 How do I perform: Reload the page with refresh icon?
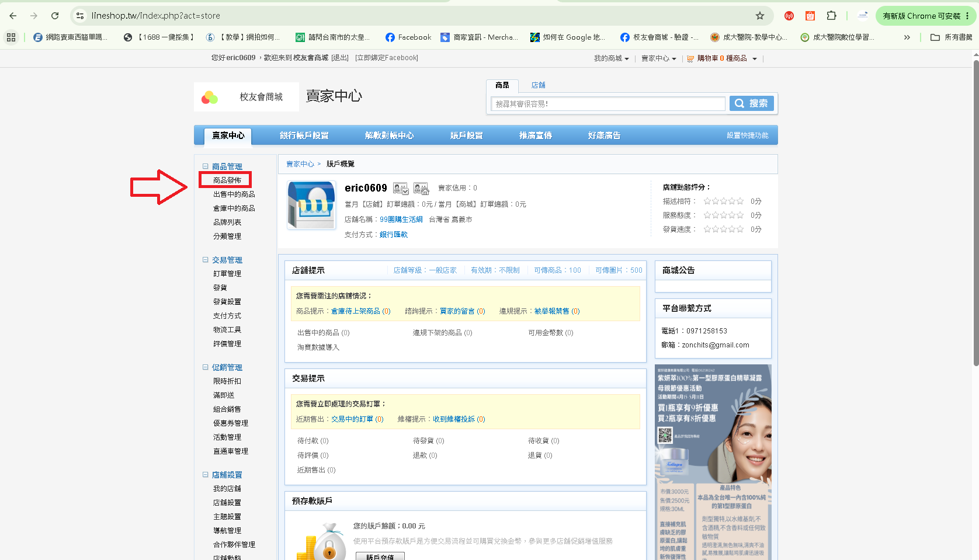(x=55, y=16)
